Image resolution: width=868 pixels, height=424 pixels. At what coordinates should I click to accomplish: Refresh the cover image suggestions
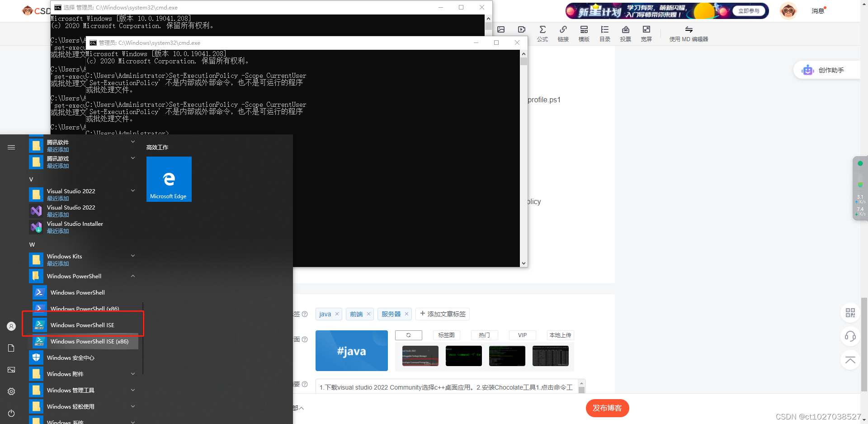[x=409, y=335]
